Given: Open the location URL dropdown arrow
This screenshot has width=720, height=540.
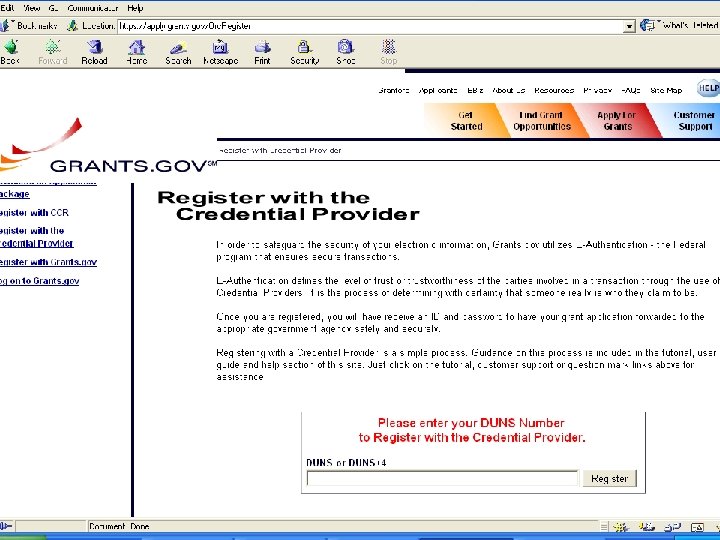Looking at the screenshot, I should [x=630, y=27].
